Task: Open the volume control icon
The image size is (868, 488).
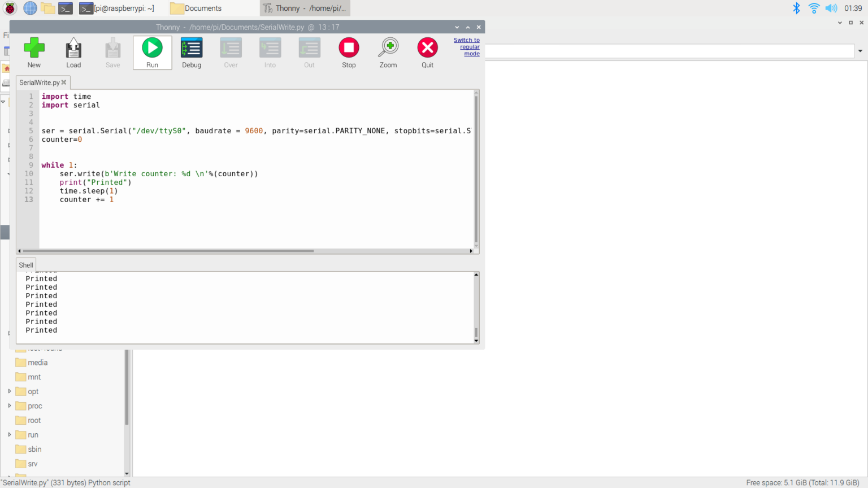Action: pyautogui.click(x=831, y=8)
